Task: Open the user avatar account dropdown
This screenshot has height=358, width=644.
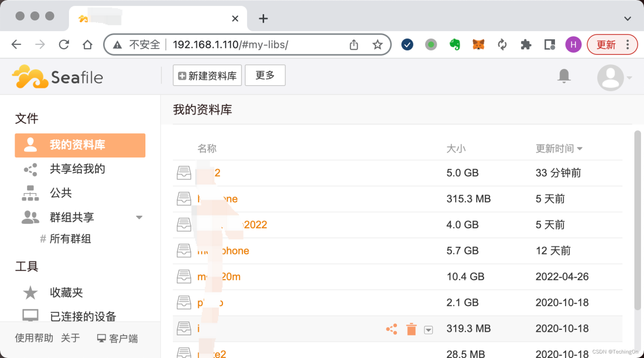Action: pos(614,78)
